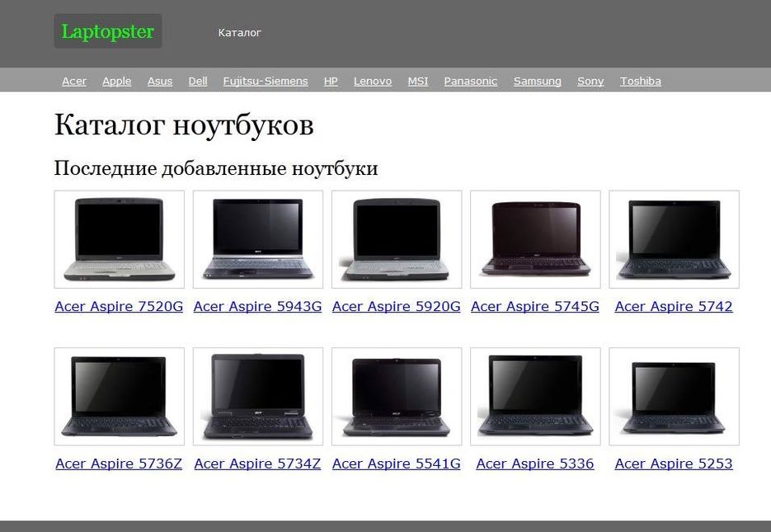Click the Acer Aspire 5742 laptop thumbnail
771x532 pixels.
click(x=674, y=239)
